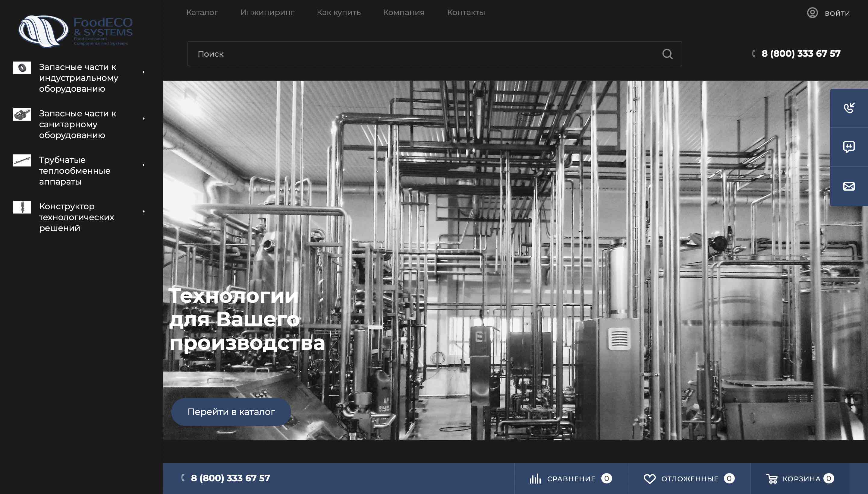Image resolution: width=868 pixels, height=494 pixels.
Task: Expand tubular heat exchangers submenu arrow
Action: pyautogui.click(x=144, y=165)
